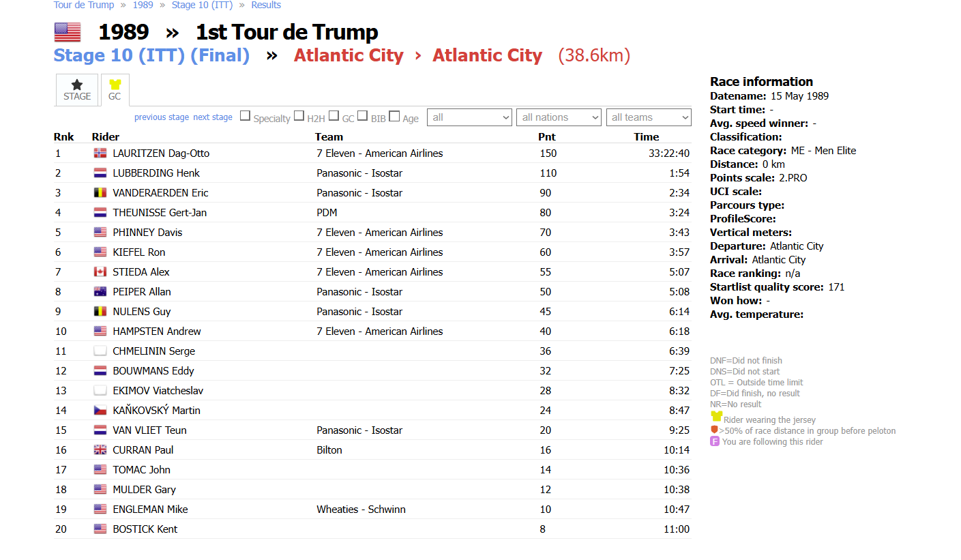Click the Rider column header
Viewport: 961px width, 560px height.
(x=106, y=137)
